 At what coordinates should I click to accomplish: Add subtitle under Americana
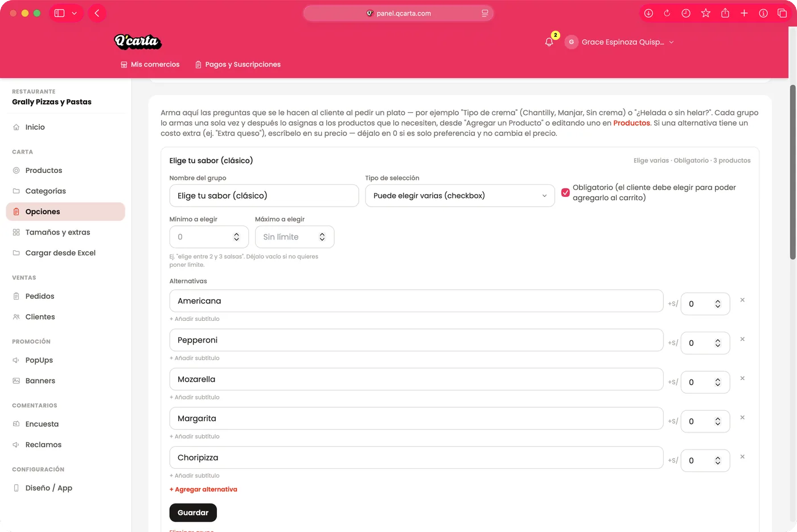point(195,319)
